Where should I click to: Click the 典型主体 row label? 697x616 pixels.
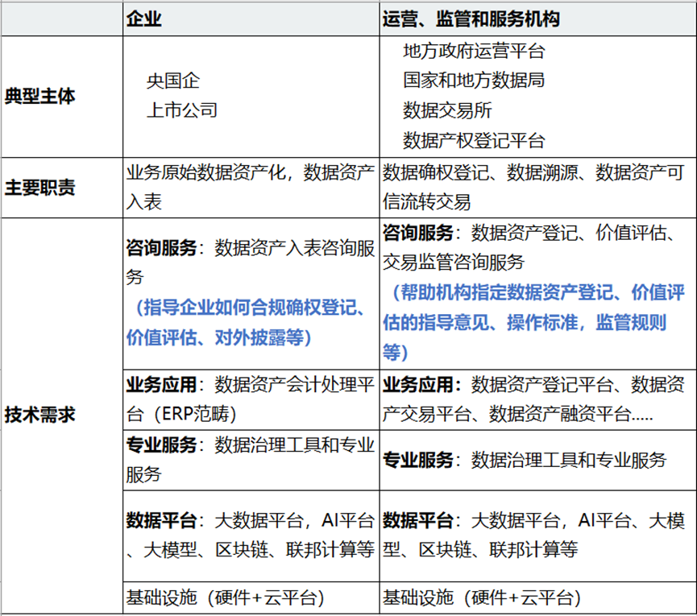pos(39,96)
